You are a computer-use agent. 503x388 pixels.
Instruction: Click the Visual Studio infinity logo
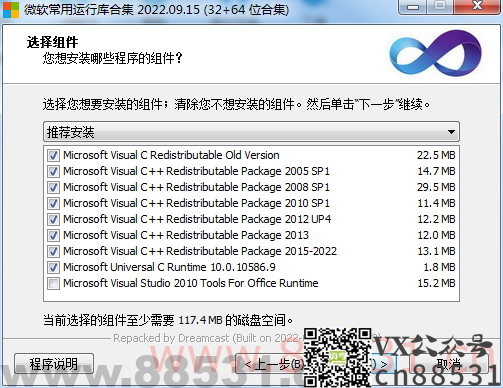pos(436,53)
